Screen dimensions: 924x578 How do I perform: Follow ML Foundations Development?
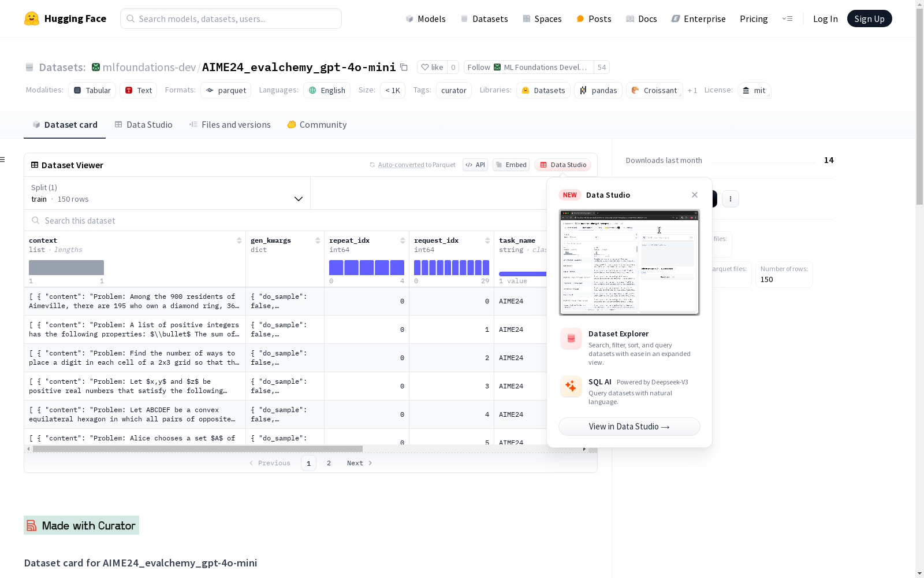coord(528,67)
